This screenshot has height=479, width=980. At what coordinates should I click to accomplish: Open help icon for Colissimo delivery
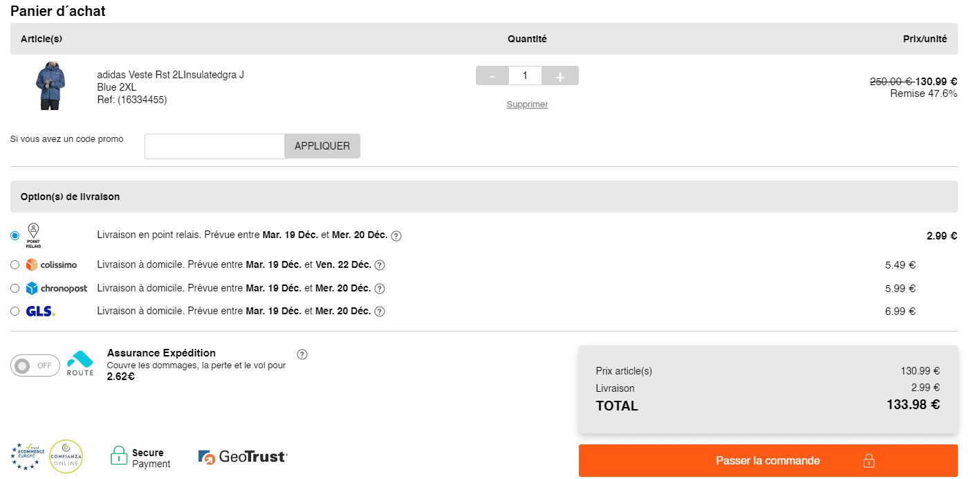(x=380, y=265)
